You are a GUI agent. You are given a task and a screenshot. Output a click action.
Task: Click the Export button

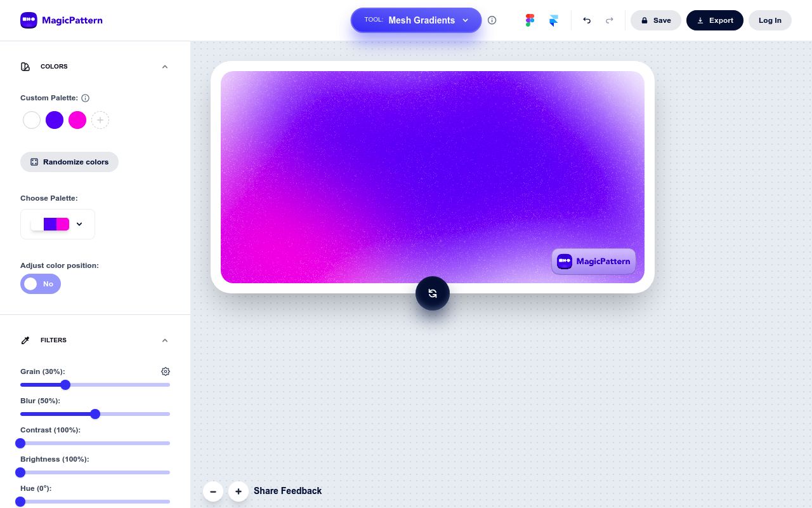click(x=714, y=20)
